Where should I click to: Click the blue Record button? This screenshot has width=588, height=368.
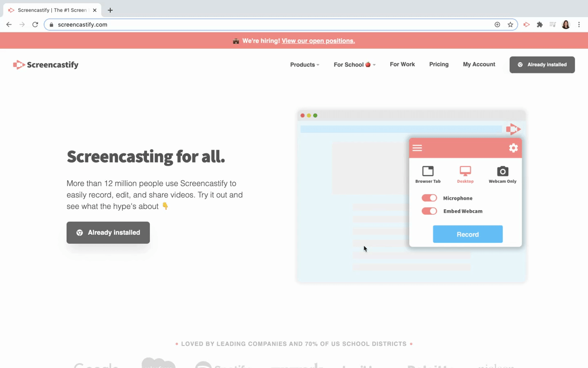pos(468,234)
